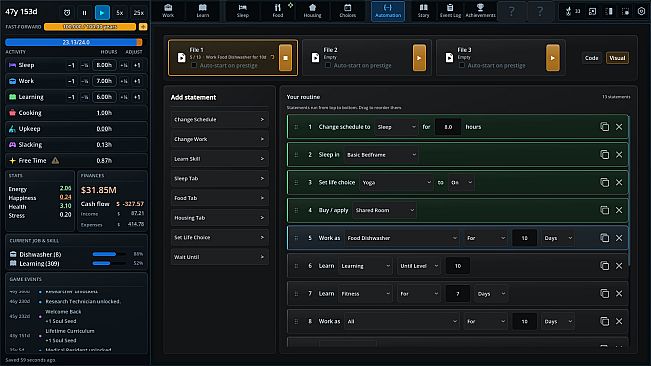The width and height of the screenshot is (651, 366).
Task: Open the Until Level dropdown in statement 6
Action: (418, 266)
